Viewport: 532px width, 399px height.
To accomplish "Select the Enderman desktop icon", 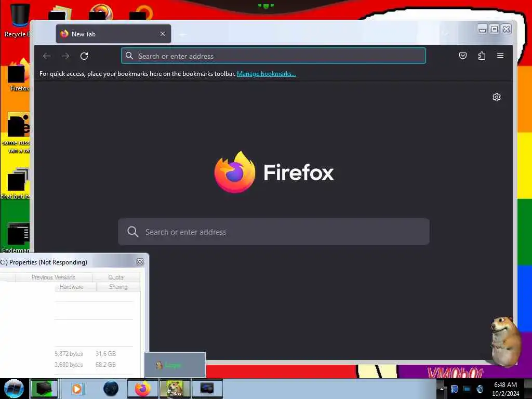I will (16, 237).
